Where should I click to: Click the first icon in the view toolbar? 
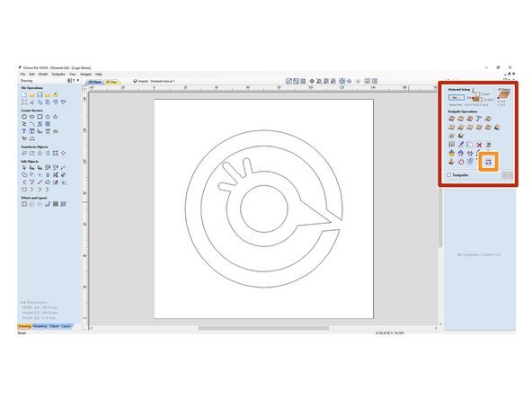click(288, 81)
